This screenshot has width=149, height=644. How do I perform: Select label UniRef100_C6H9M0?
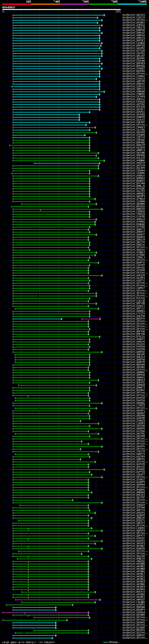tap(133, 173)
